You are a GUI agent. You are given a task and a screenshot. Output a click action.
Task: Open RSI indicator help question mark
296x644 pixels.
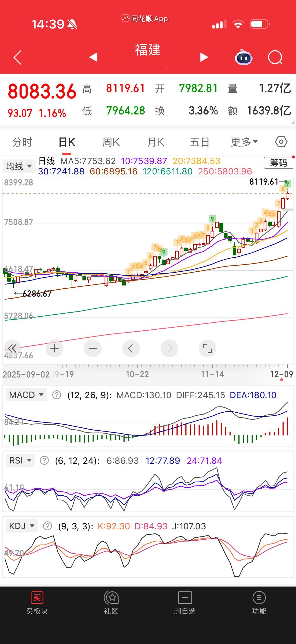tap(44, 460)
